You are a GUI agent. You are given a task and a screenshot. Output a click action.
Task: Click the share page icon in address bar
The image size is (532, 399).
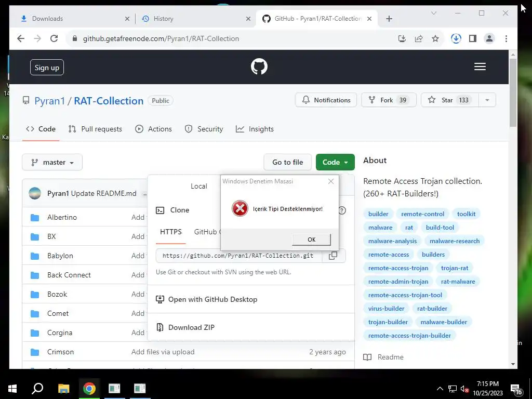click(x=419, y=38)
